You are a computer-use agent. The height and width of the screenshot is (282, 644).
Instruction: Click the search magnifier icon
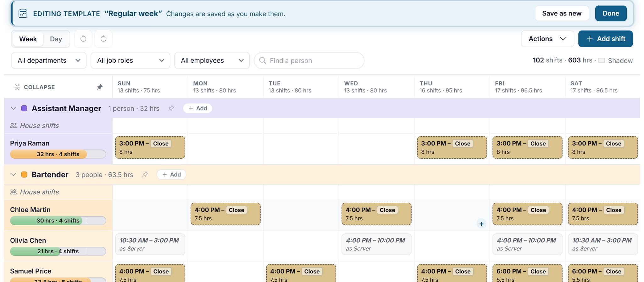(x=263, y=60)
